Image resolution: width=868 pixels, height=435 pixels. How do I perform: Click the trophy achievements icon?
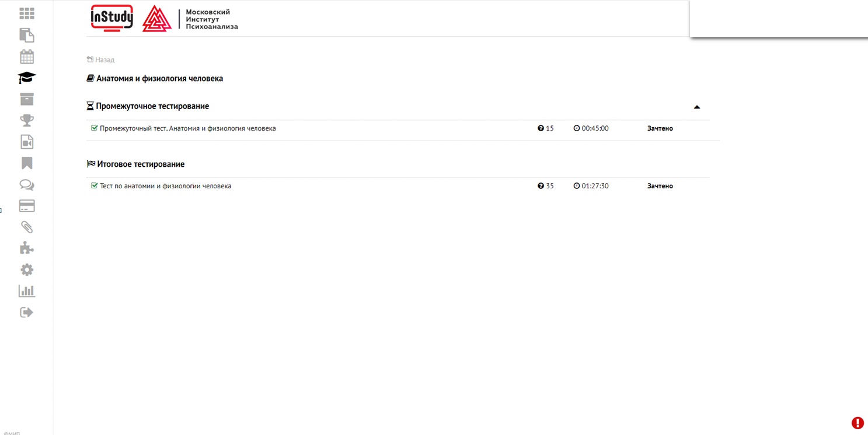coord(27,121)
